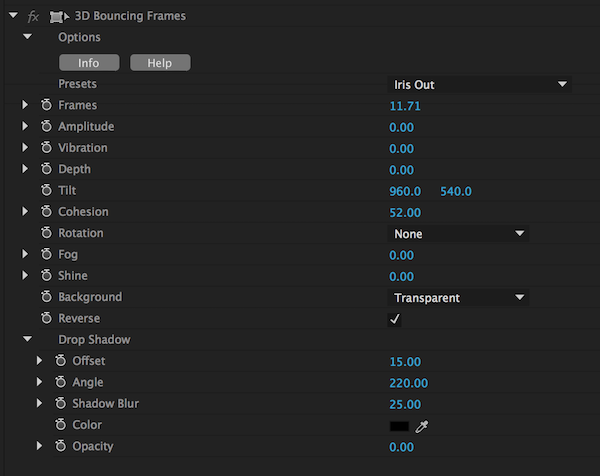This screenshot has height=476, width=600.
Task: Toggle the Opacity stopwatch icon
Action: (x=61, y=446)
